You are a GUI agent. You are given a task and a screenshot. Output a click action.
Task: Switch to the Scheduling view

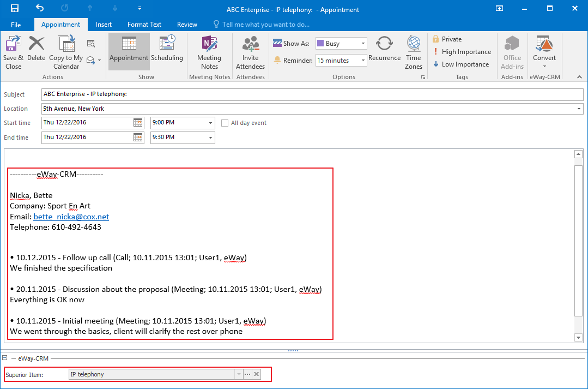pyautogui.click(x=167, y=49)
